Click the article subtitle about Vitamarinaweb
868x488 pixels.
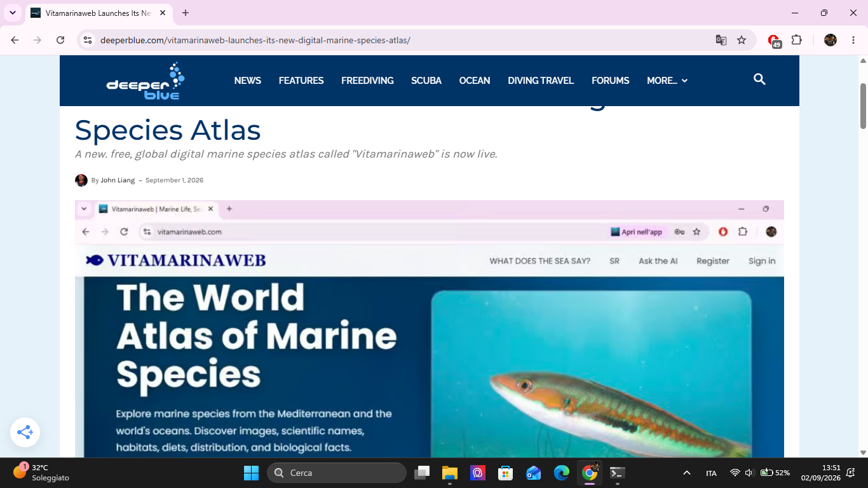pyautogui.click(x=286, y=154)
